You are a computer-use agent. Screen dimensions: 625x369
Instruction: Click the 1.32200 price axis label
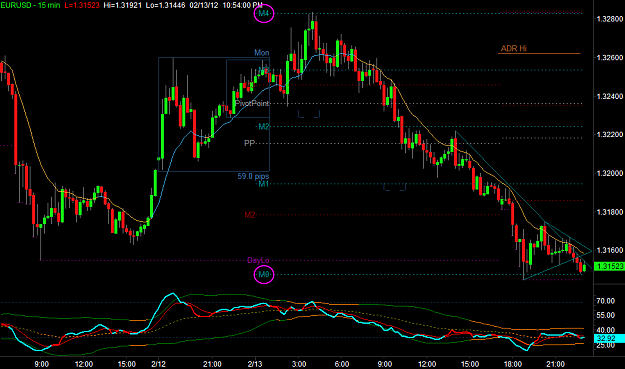pyautogui.click(x=610, y=135)
